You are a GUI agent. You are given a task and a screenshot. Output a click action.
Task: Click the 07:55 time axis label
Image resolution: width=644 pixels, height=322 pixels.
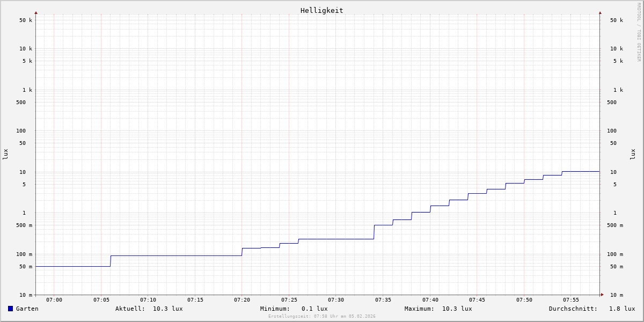coord(571,300)
